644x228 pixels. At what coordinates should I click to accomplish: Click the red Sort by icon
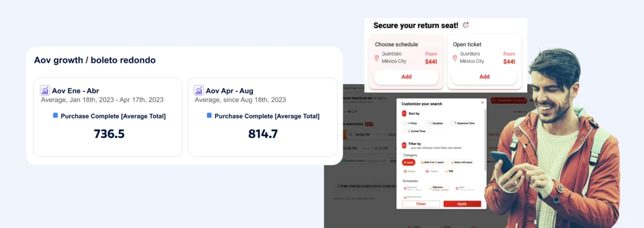point(404,114)
